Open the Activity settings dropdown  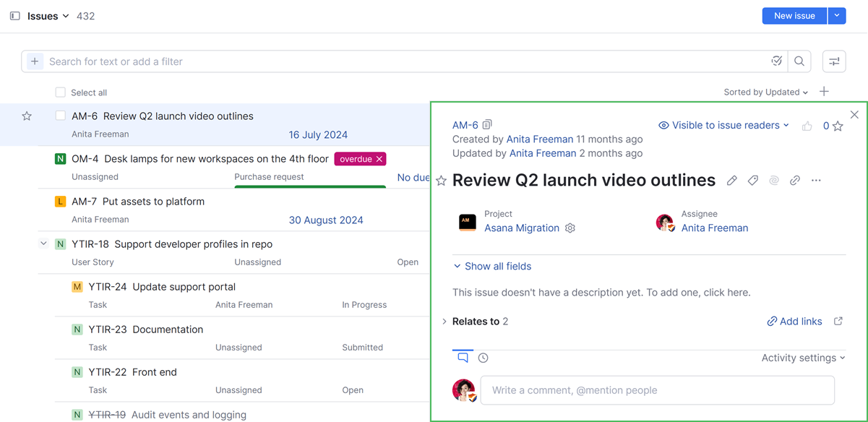tap(802, 357)
